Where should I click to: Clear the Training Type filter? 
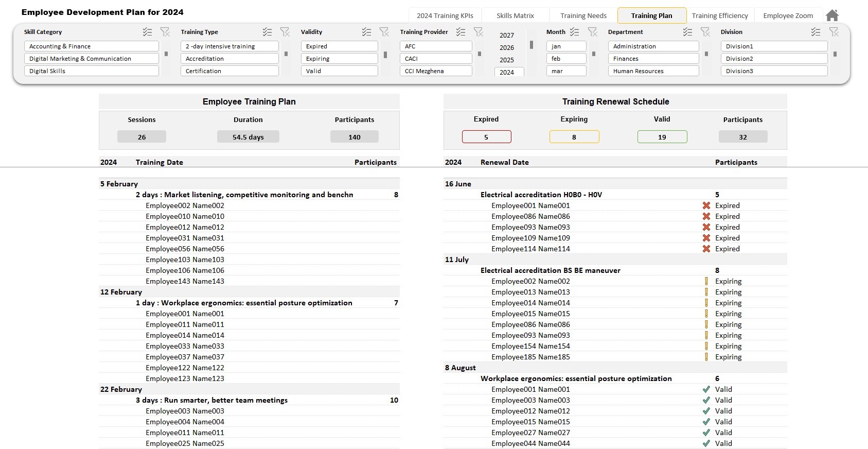point(285,32)
